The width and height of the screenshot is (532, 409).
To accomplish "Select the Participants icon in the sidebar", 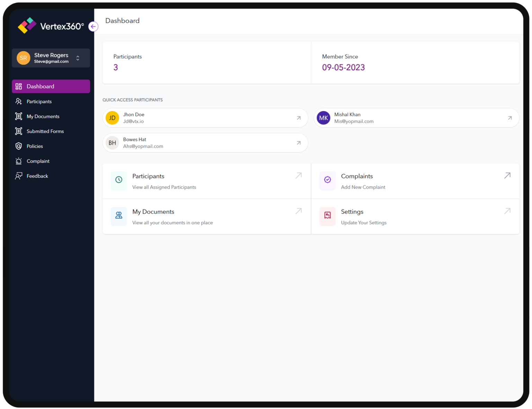I will [x=19, y=101].
